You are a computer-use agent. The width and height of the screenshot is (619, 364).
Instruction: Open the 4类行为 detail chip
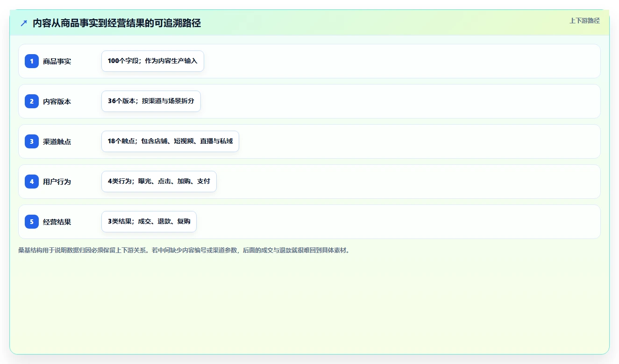[159, 182]
